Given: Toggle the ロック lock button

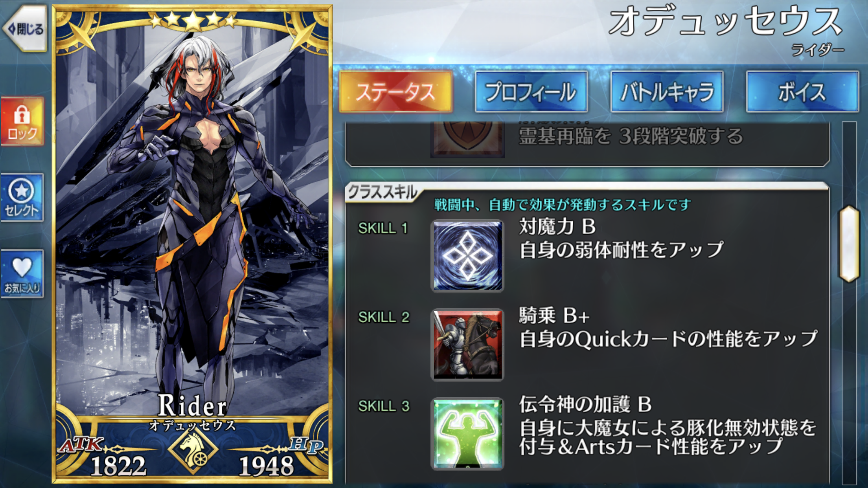Looking at the screenshot, I should click(x=22, y=121).
